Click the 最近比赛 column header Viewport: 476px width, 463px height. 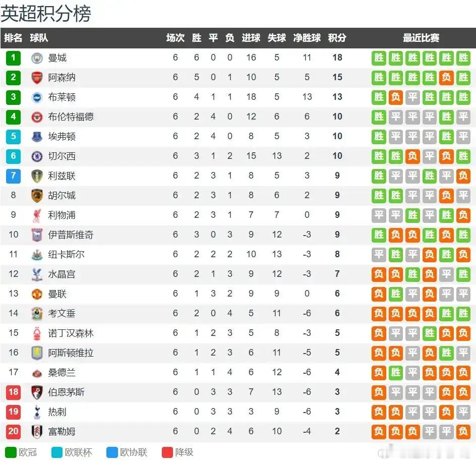point(421,38)
